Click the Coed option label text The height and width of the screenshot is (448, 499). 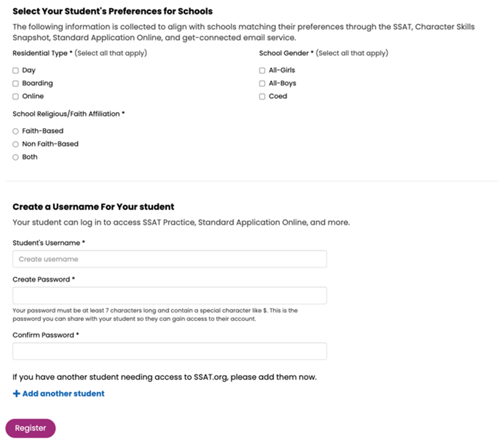[278, 97]
